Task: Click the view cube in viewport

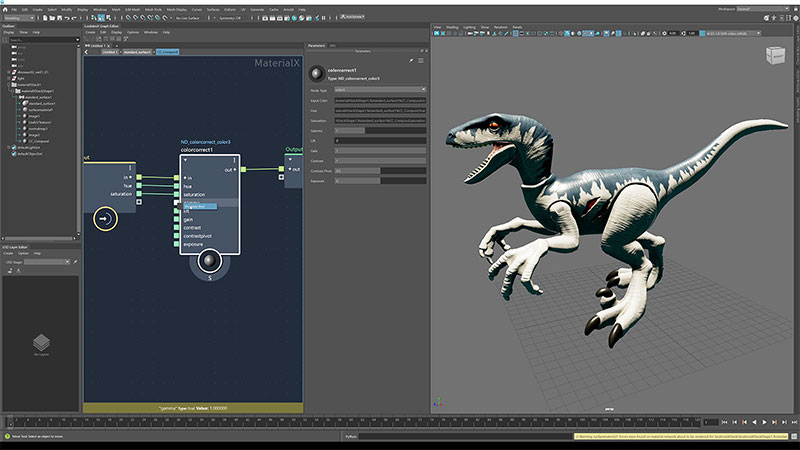Action: point(775,55)
